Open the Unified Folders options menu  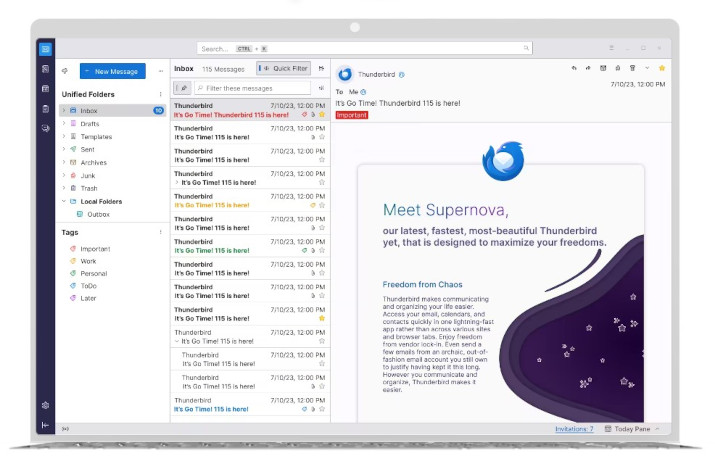coord(161,94)
